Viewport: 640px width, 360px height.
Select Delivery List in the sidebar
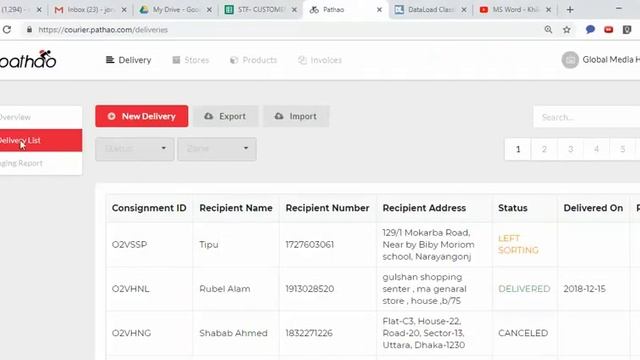41,140
